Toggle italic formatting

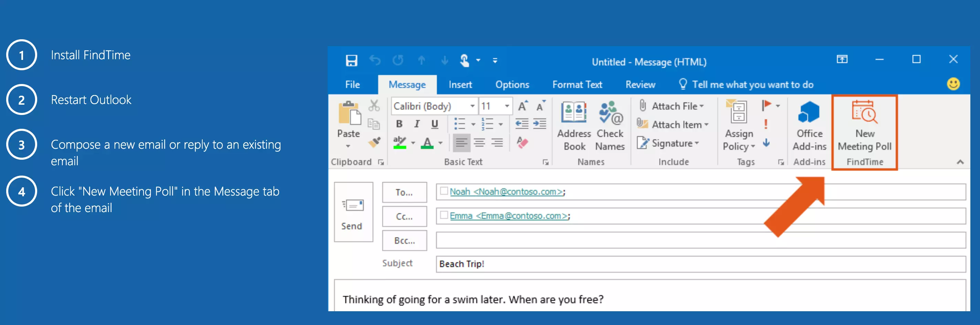click(417, 124)
